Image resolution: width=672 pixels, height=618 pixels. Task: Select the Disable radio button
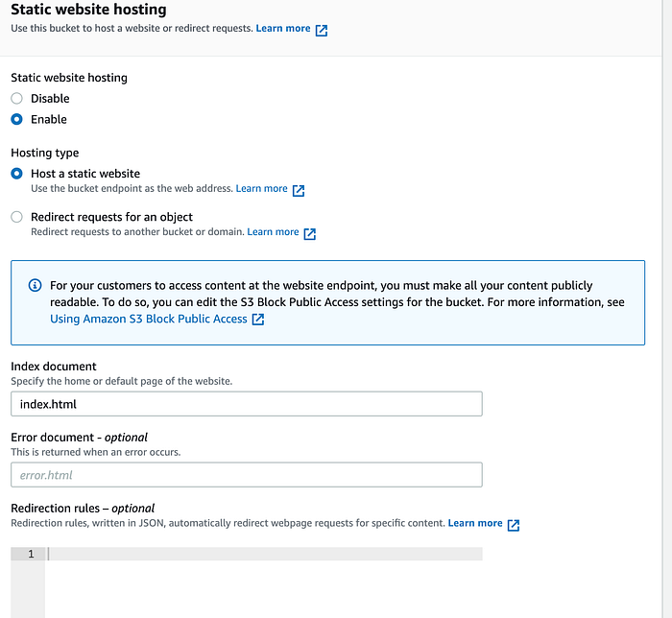(x=16, y=99)
